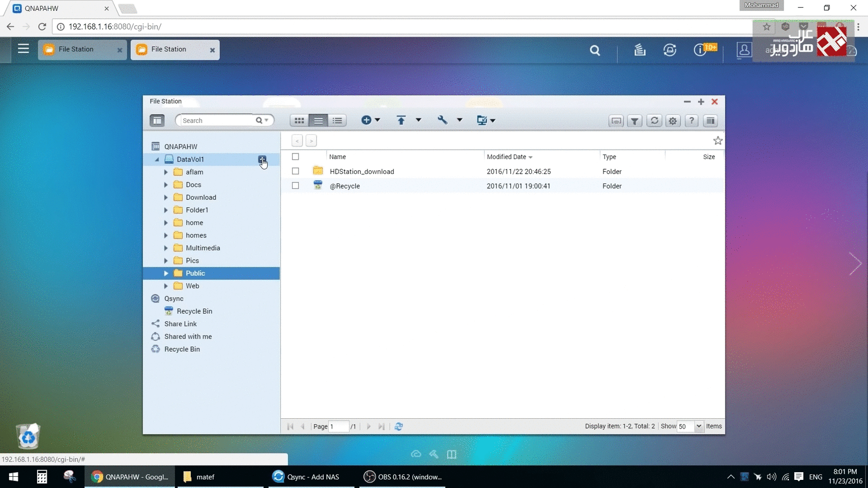Open Share Link in the sidebar
This screenshot has height=488, width=868.
[x=181, y=324]
